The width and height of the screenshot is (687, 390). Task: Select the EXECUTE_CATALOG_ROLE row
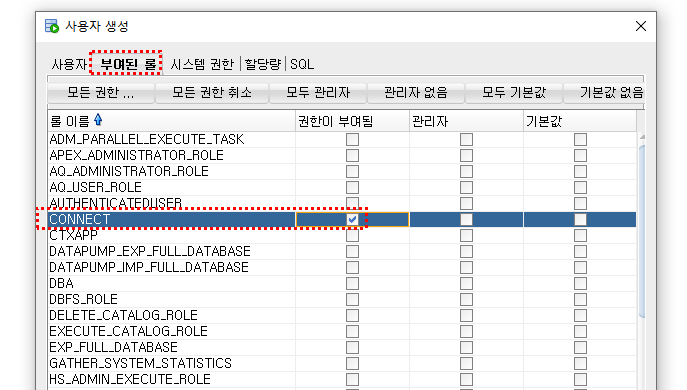coord(342,331)
